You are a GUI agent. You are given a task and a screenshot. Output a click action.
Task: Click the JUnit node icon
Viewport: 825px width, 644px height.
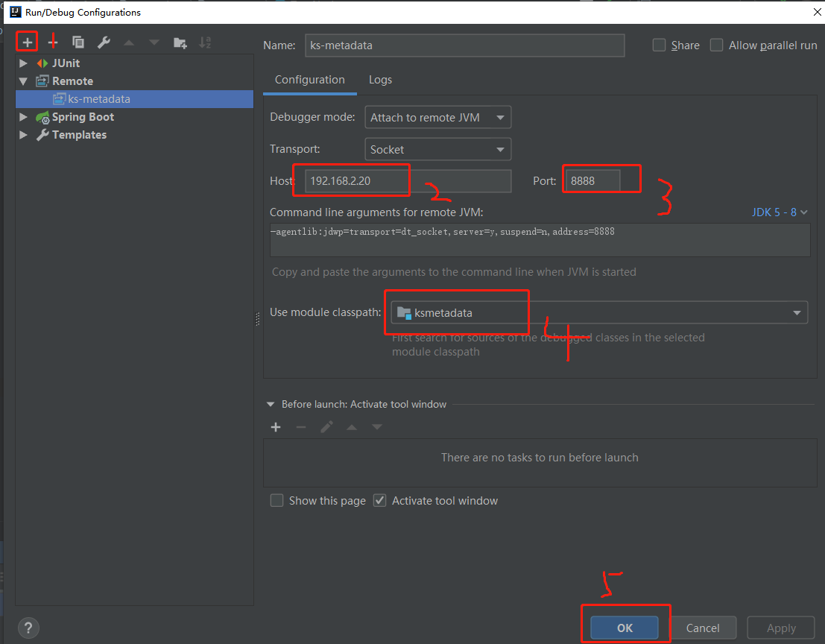tap(42, 63)
